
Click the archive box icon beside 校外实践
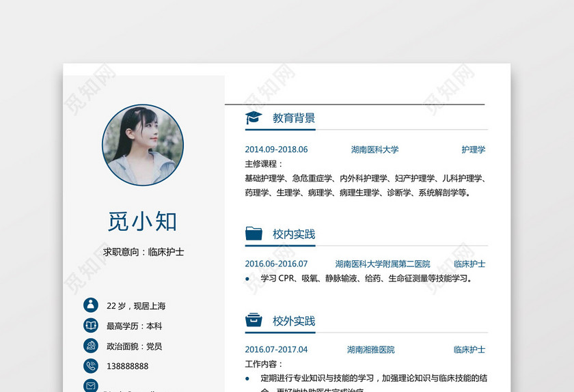pyautogui.click(x=254, y=320)
